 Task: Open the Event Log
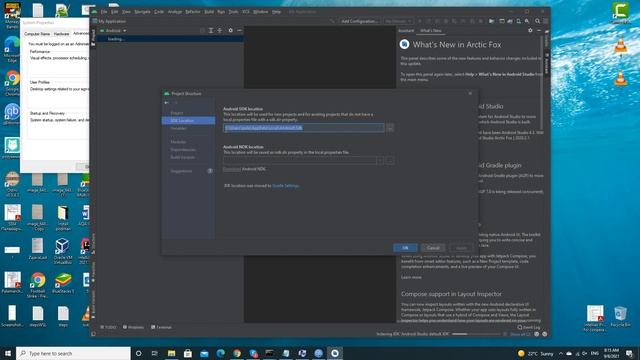point(529,327)
